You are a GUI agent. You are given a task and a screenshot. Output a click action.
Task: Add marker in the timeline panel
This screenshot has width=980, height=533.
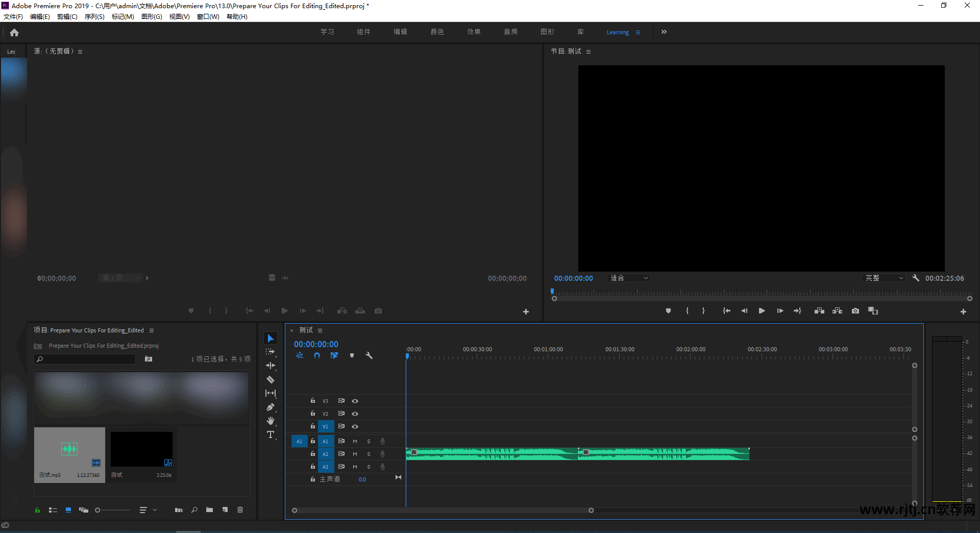[x=352, y=355]
